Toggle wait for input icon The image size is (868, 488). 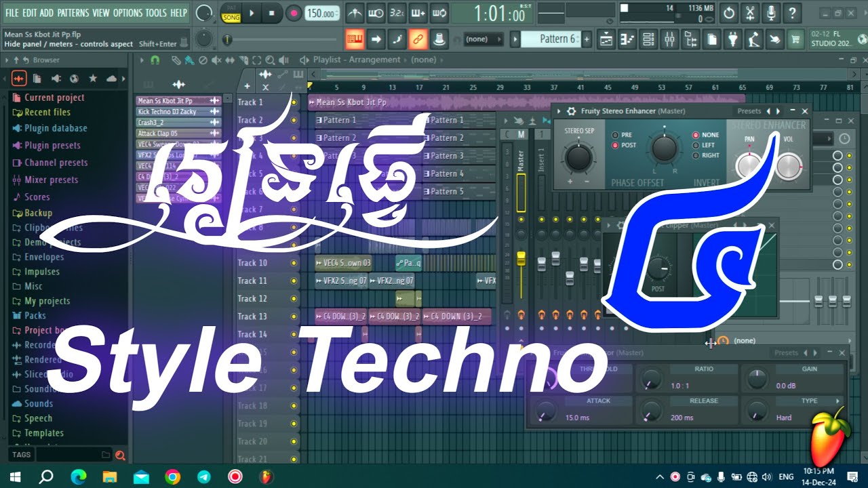[375, 13]
